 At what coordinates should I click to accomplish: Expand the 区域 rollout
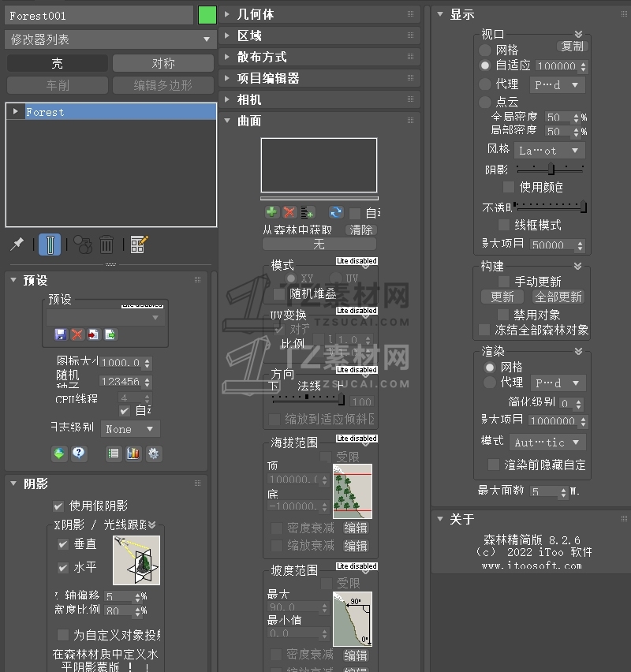[x=319, y=35]
